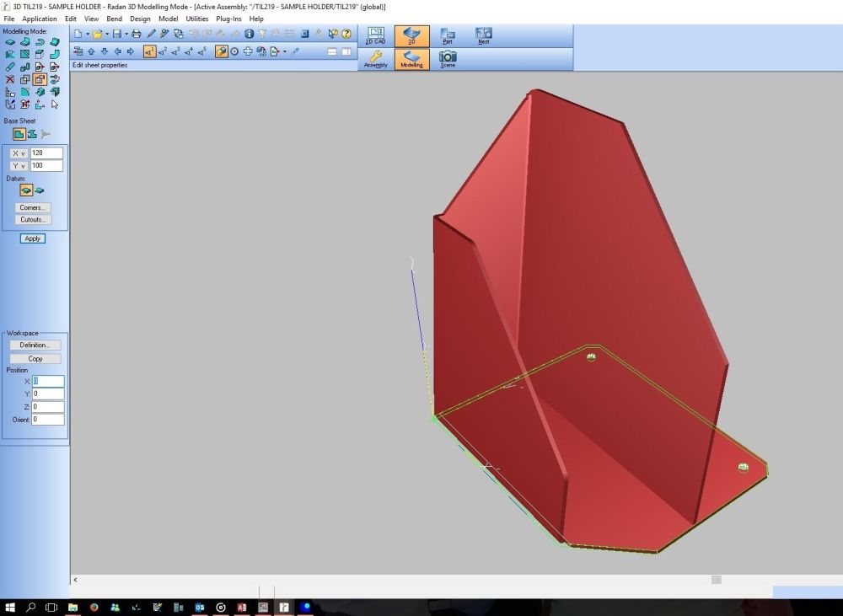This screenshot has height=616, width=843.
Task: Open the Plug-Ins menu
Action: pyautogui.click(x=228, y=19)
